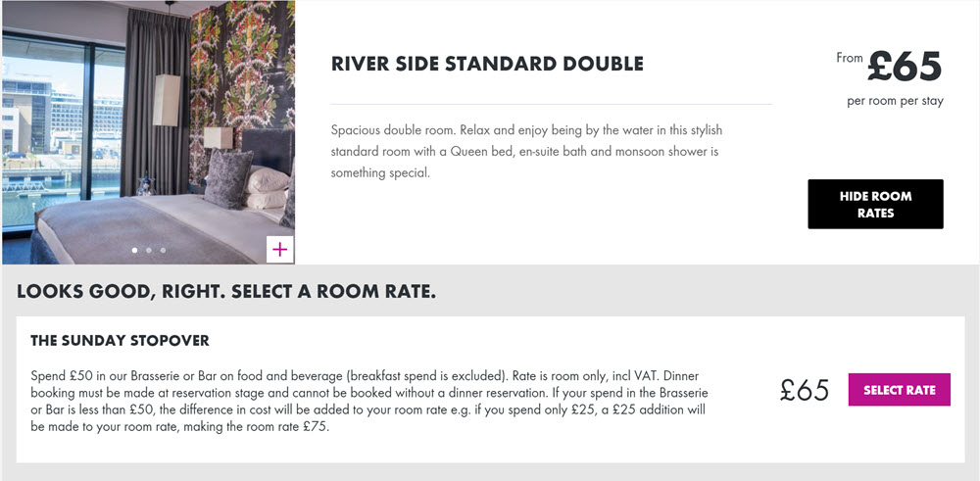
Task: Show the first carousel photo dot
Action: click(134, 250)
